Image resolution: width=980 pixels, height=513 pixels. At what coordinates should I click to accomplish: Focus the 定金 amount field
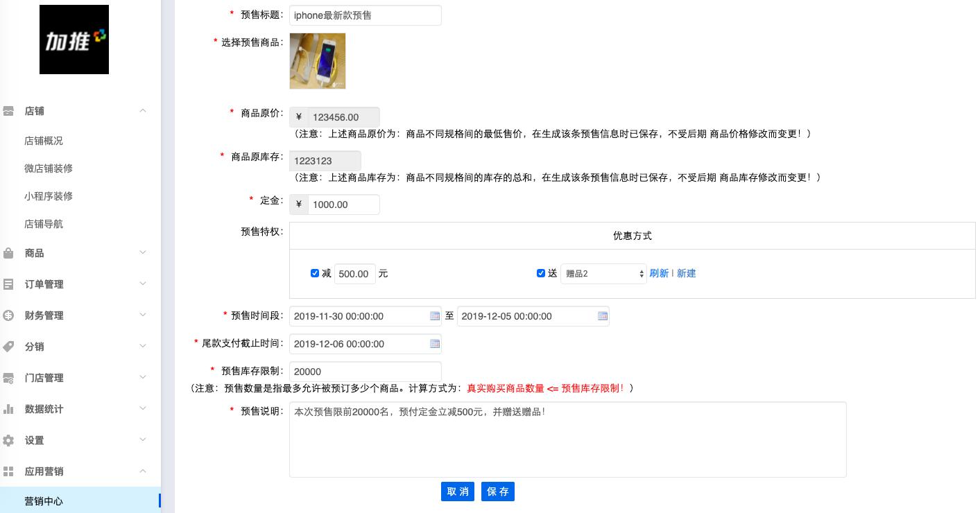344,205
